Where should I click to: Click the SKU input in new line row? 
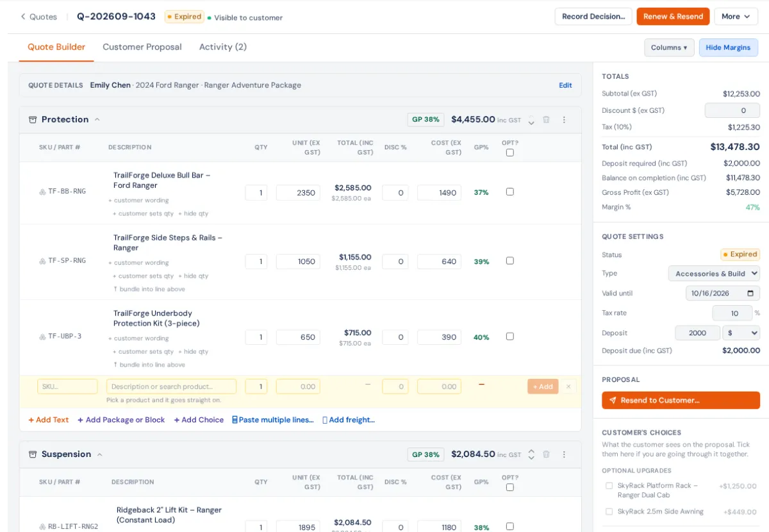click(67, 387)
